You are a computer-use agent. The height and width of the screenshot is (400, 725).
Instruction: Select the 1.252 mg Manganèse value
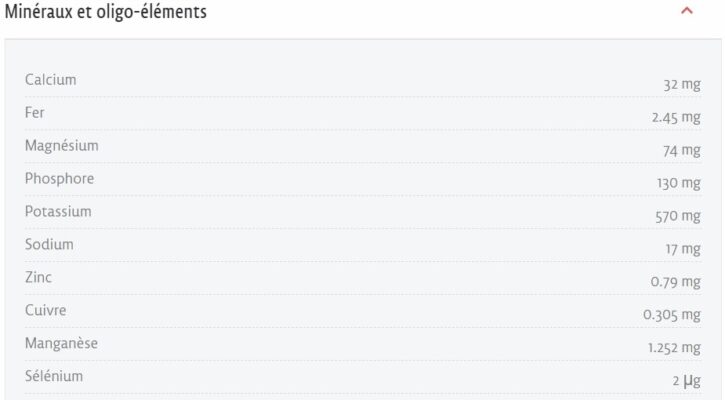click(673, 348)
